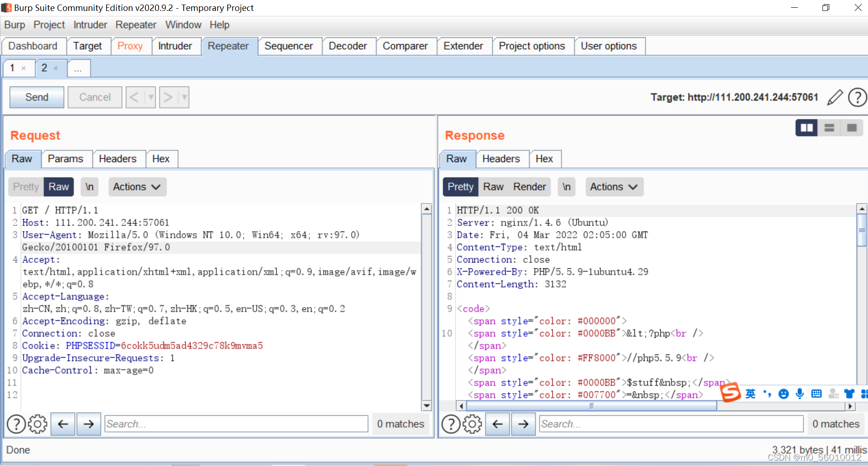Switch to the Comparer tab

tap(405, 46)
